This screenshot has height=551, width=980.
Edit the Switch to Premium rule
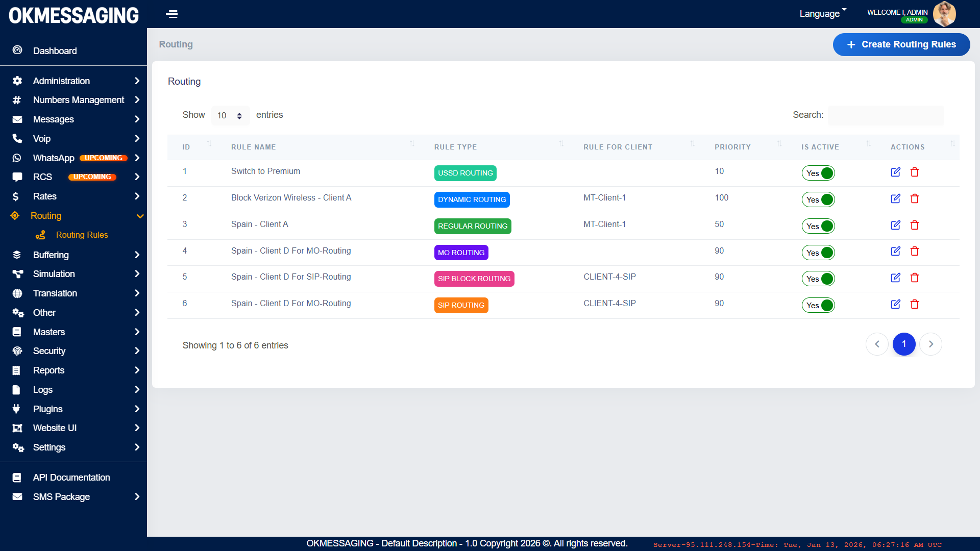click(895, 172)
